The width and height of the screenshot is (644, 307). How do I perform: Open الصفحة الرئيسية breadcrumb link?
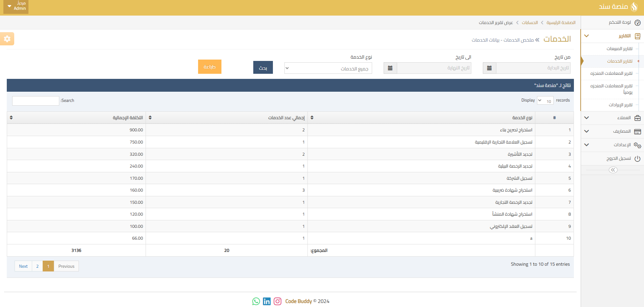(x=561, y=22)
